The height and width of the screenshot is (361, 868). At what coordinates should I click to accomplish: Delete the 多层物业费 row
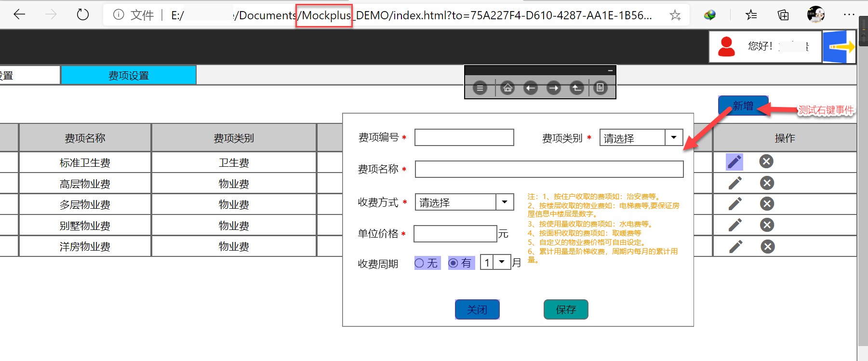(x=767, y=203)
